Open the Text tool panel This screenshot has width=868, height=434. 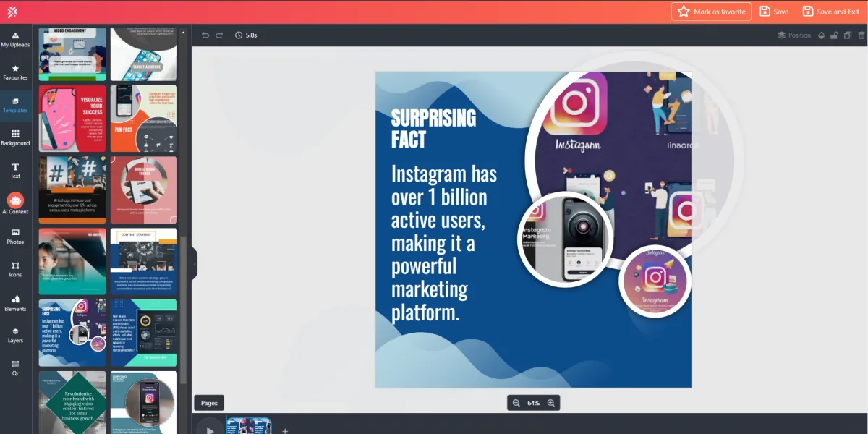(15, 171)
